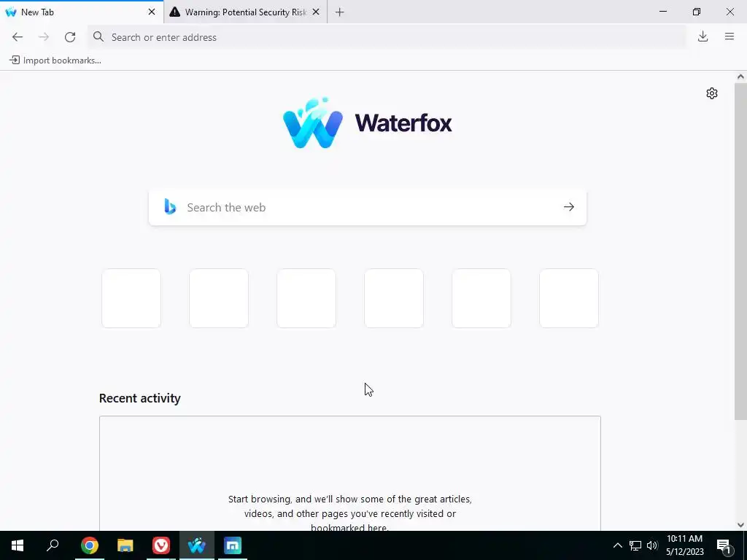Open the Downloads panel icon
Screen dimensions: 747x560
[x=703, y=36]
